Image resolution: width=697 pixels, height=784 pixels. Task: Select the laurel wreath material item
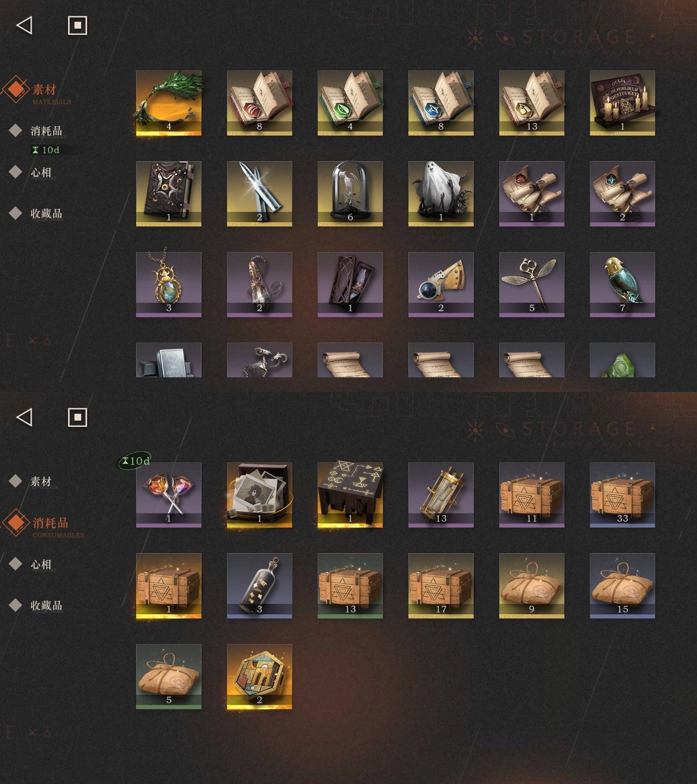click(169, 103)
